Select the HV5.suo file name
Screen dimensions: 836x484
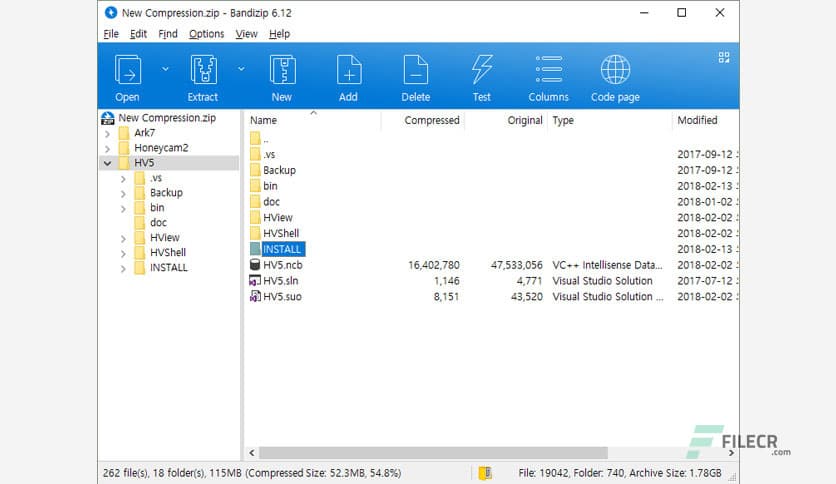coord(282,296)
